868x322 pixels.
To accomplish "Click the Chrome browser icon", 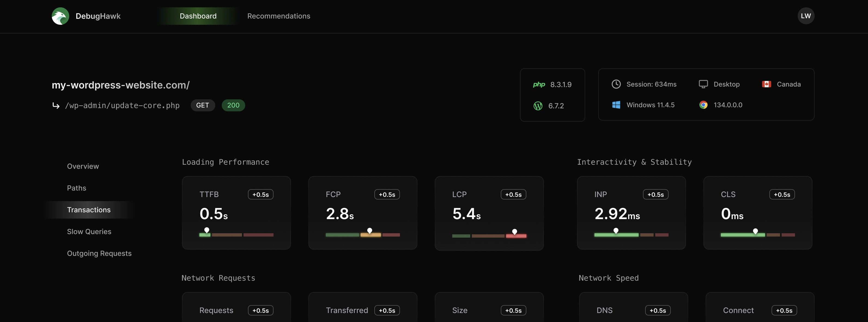I will [x=703, y=105].
